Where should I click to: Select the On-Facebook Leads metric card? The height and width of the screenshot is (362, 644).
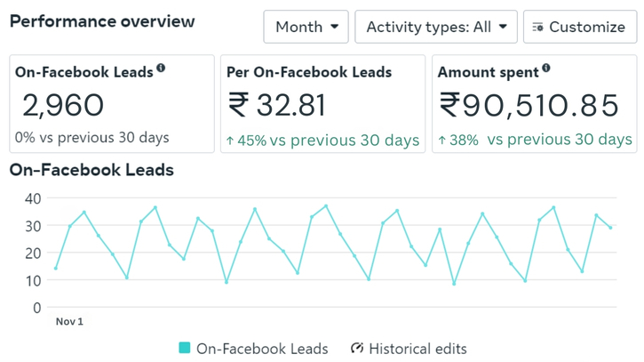[x=112, y=103]
